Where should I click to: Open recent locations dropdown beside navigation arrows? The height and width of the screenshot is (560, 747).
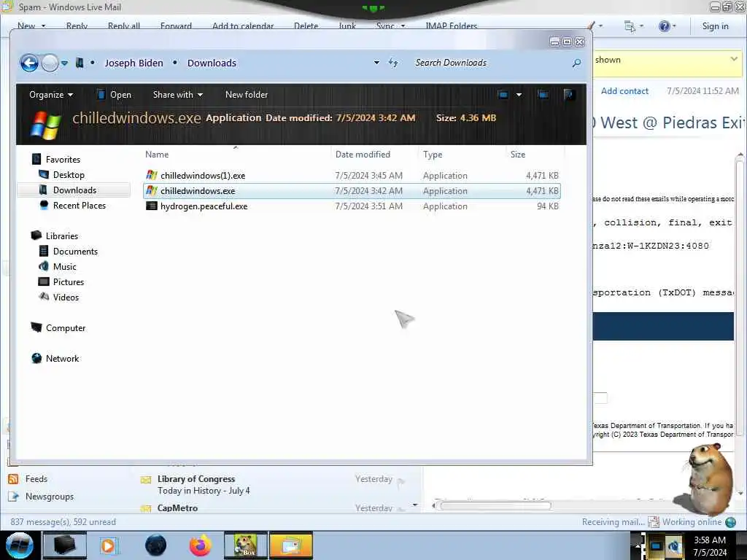click(65, 63)
